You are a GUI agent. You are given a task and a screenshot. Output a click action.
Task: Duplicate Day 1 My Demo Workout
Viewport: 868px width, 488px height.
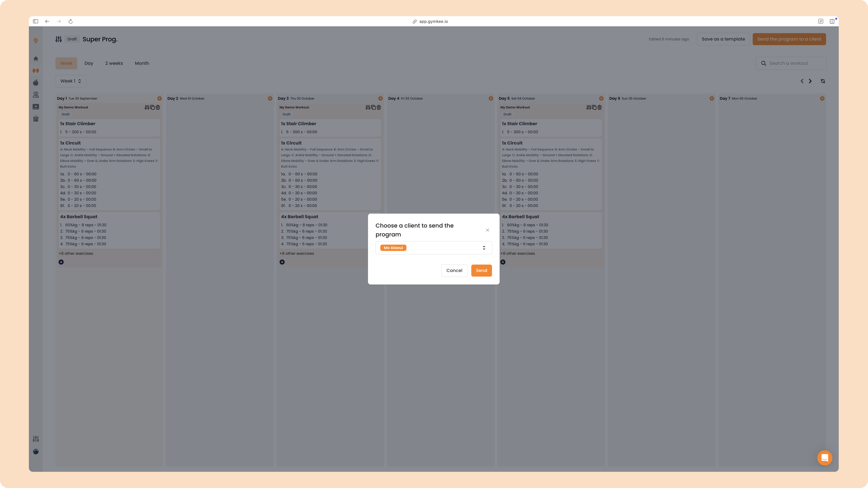pyautogui.click(x=152, y=107)
